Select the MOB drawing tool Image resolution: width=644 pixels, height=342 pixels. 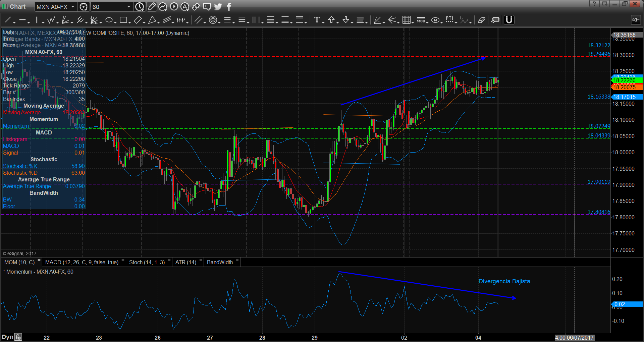pos(421,20)
